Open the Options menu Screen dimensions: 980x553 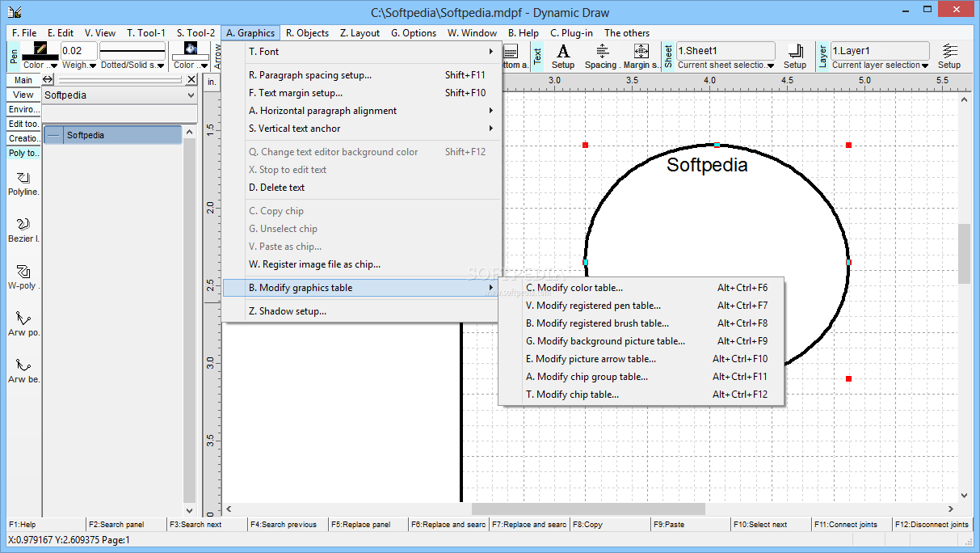[414, 33]
